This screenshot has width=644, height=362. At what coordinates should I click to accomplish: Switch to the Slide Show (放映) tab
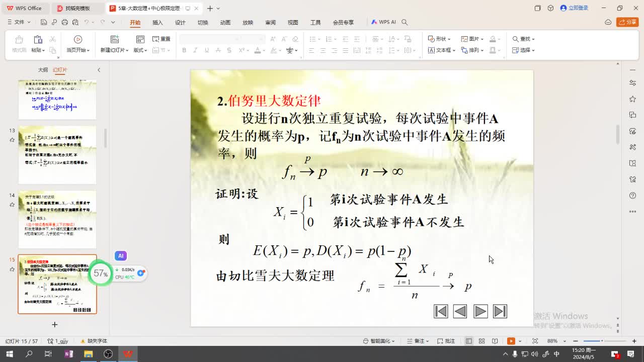click(248, 23)
